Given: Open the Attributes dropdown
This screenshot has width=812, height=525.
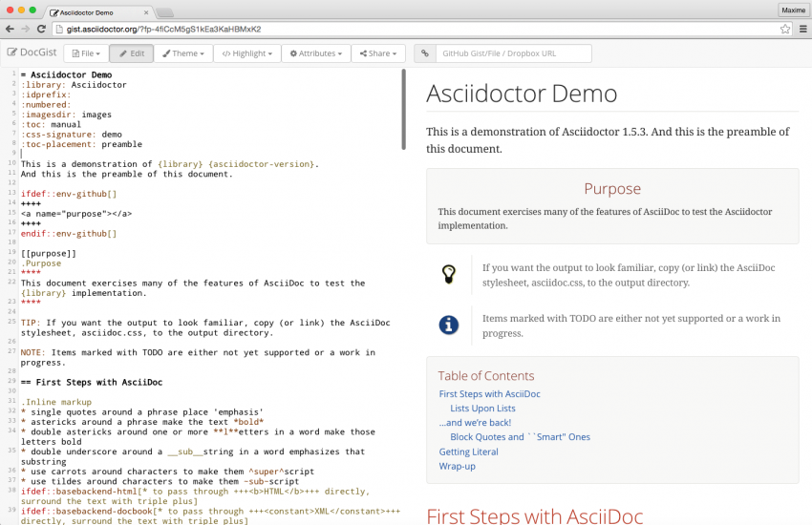Looking at the screenshot, I should [316, 53].
